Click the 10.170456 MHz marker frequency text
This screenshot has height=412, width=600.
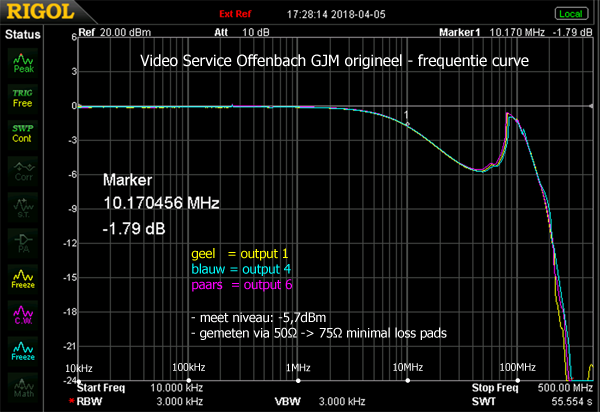pos(161,203)
